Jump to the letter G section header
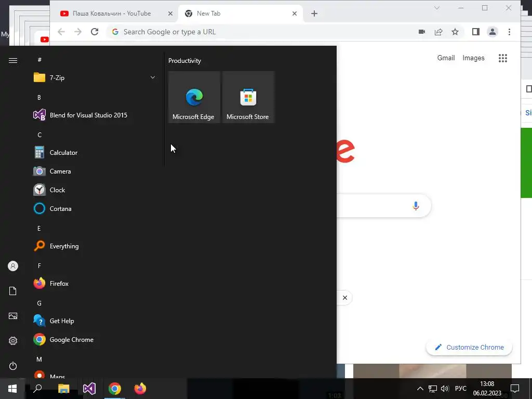This screenshot has height=399, width=532. click(39, 303)
